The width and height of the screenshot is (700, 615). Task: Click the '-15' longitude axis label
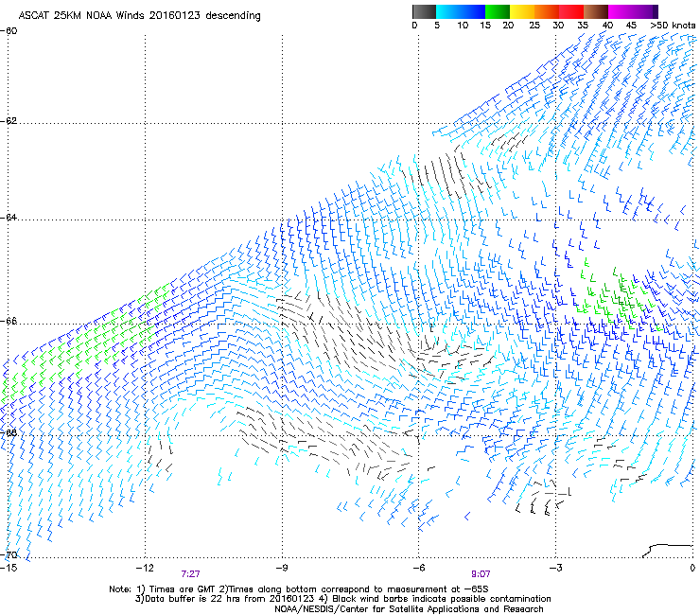[9, 568]
